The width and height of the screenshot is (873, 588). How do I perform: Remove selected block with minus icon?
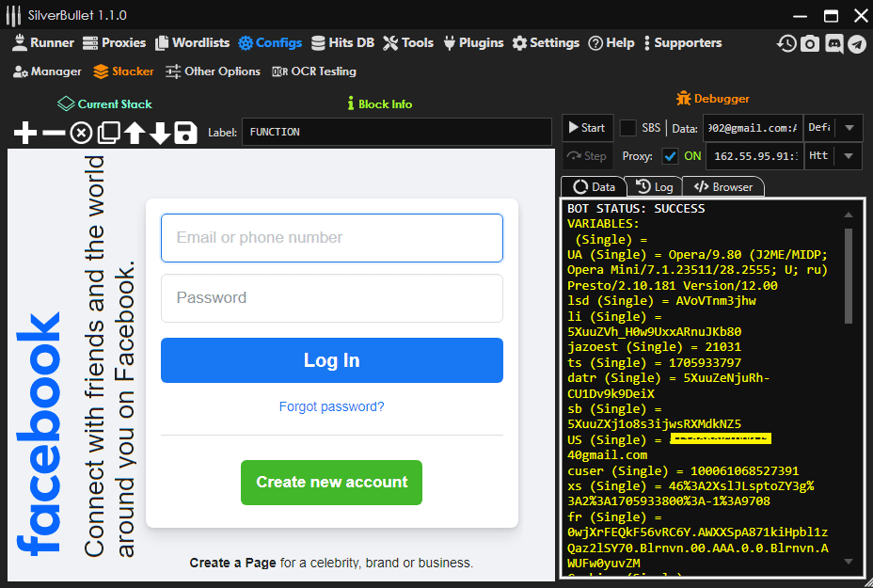pos(54,133)
